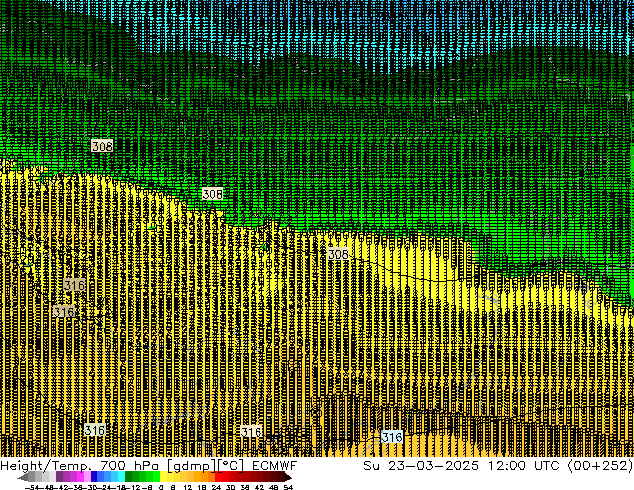Click the "[°C]" unit text
Image resolution: width=634 pixels, height=490 pixels.
click(230, 466)
